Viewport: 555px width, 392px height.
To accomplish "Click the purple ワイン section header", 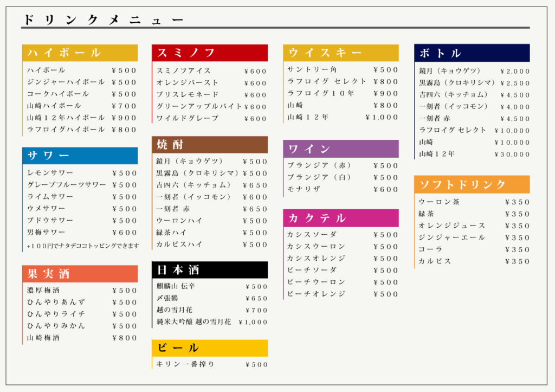I will click(x=340, y=149).
